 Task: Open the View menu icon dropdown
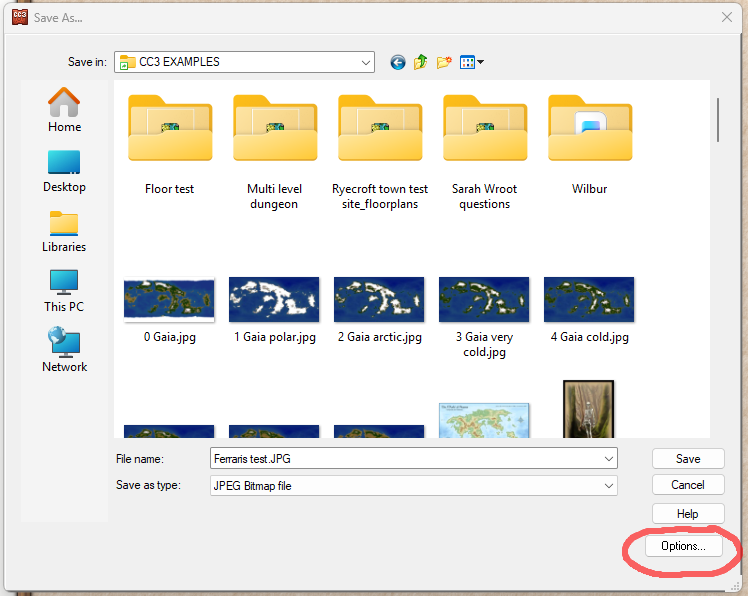[x=472, y=62]
